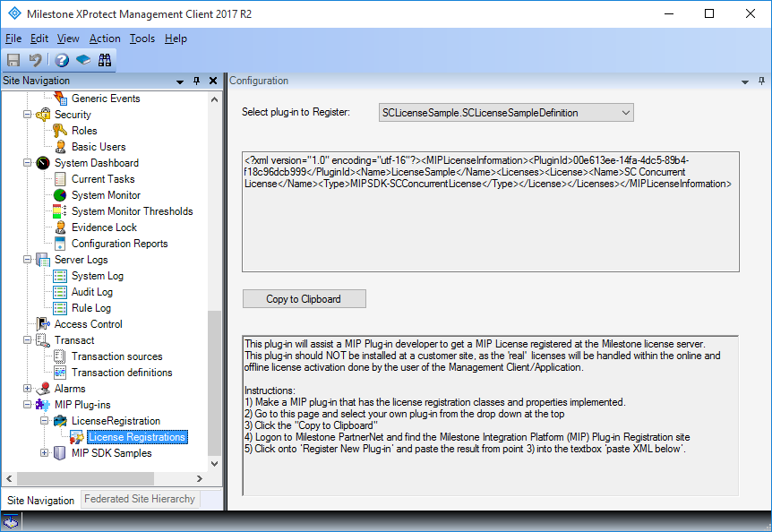
Task: Collapse the LicenseRegistration node
Action: [x=44, y=421]
